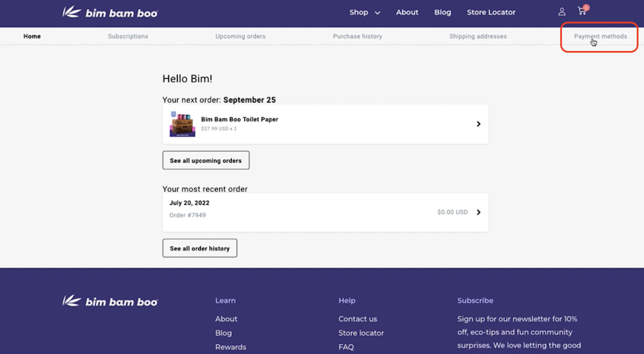Screen dimensions: 644x354
Task: Click See all upcoming orders button
Action: (206, 160)
